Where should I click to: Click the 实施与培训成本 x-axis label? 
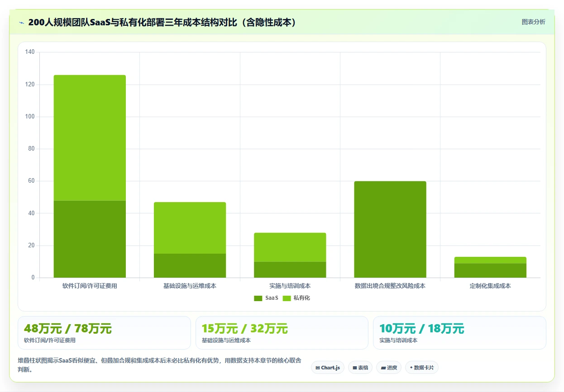pyautogui.click(x=290, y=286)
